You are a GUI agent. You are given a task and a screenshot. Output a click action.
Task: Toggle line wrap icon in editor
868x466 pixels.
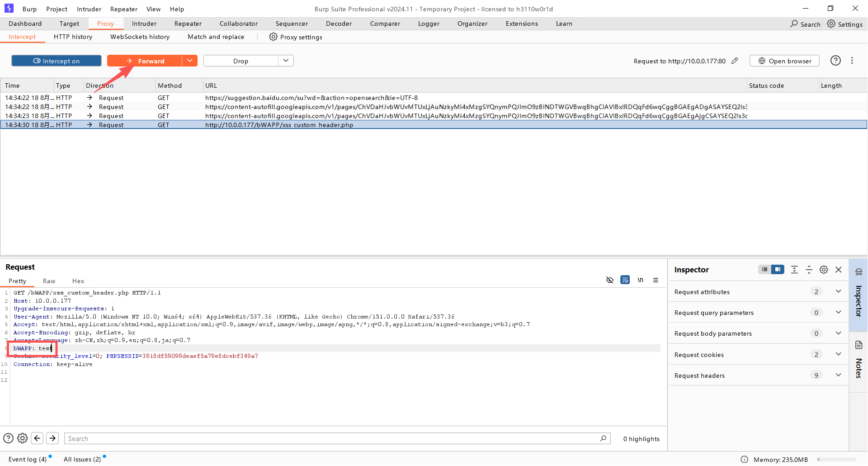pyautogui.click(x=625, y=280)
